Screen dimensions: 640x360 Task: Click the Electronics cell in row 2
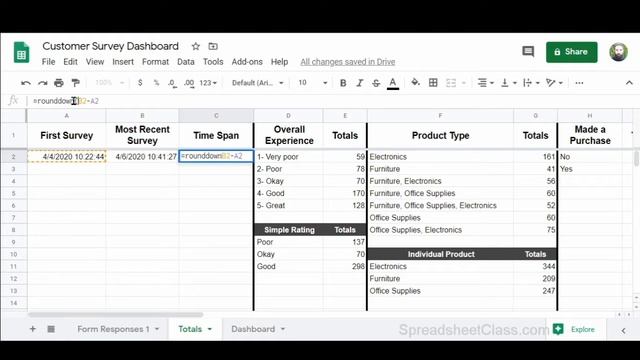tap(440, 157)
